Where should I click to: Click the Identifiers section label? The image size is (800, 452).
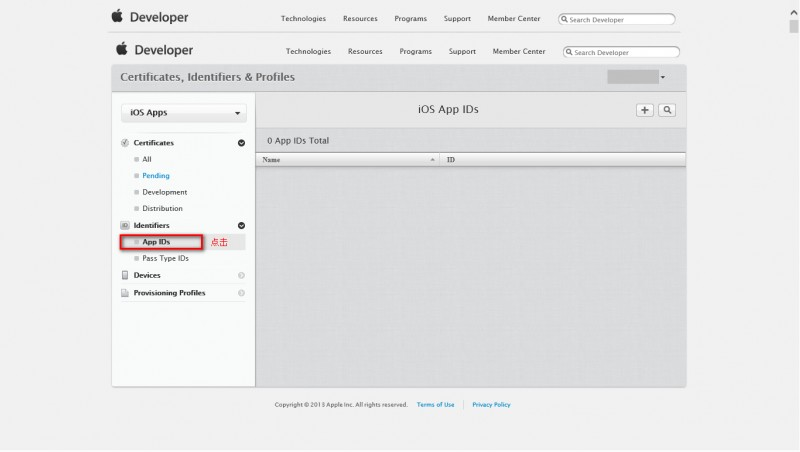[x=152, y=225]
